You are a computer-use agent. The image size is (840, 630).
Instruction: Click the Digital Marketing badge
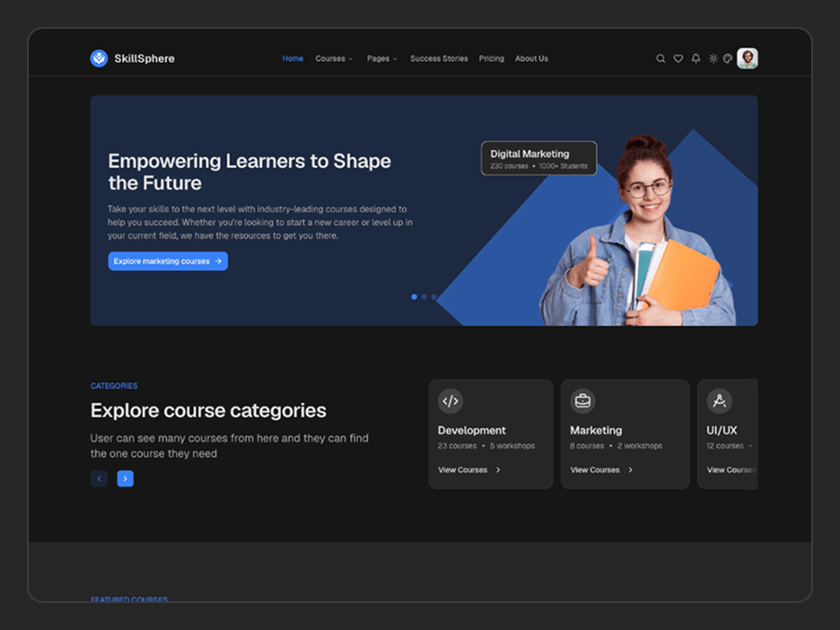coord(539,158)
